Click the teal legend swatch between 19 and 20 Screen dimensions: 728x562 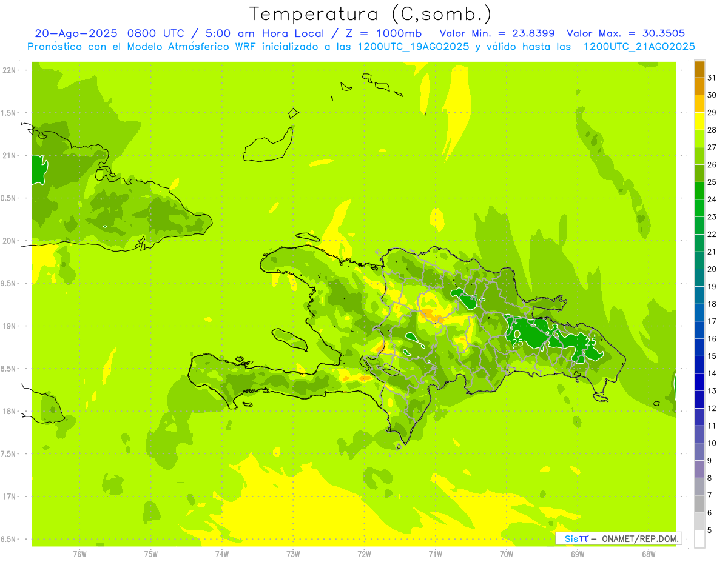pos(699,278)
